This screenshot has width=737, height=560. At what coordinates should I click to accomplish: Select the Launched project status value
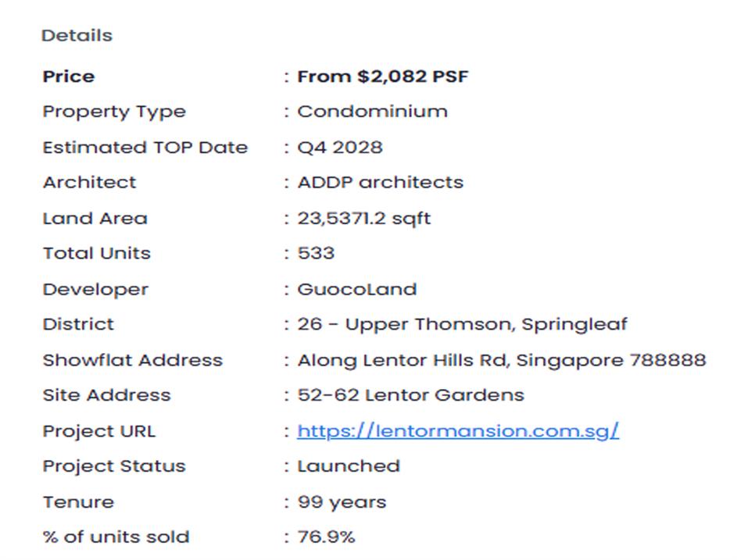(x=348, y=466)
